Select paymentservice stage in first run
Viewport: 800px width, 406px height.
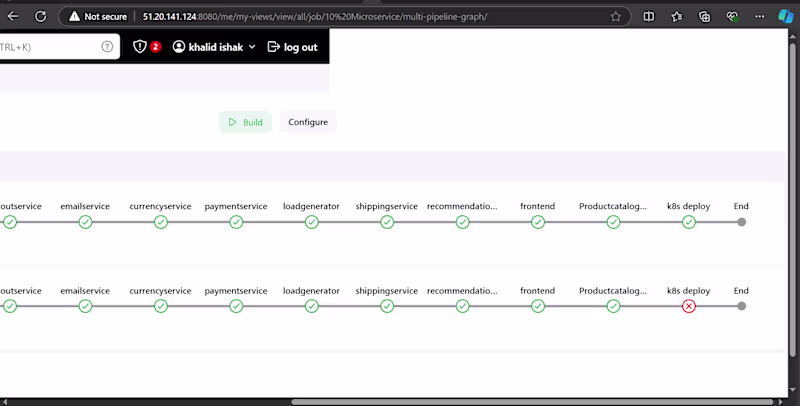tap(236, 222)
